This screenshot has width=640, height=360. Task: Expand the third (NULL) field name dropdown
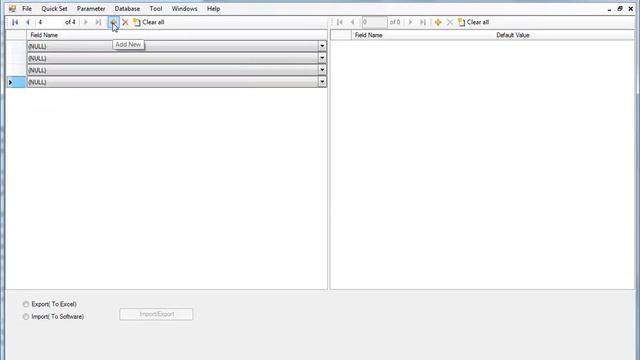(x=322, y=70)
